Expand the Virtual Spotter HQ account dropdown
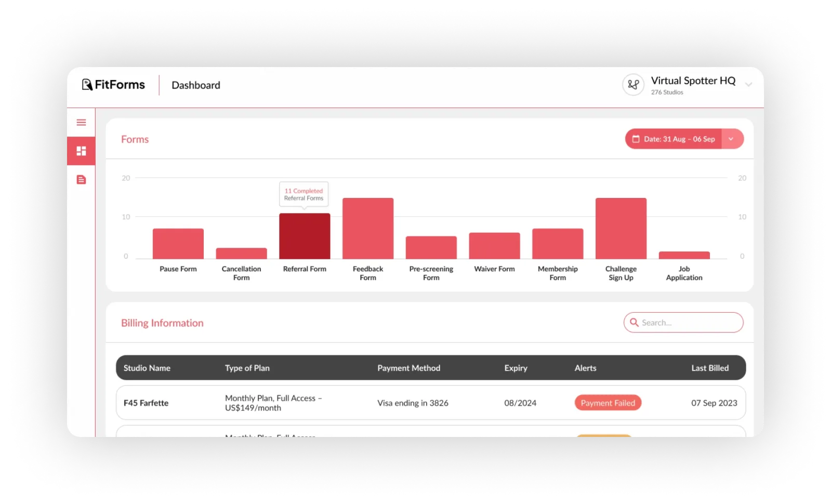 pyautogui.click(x=748, y=85)
